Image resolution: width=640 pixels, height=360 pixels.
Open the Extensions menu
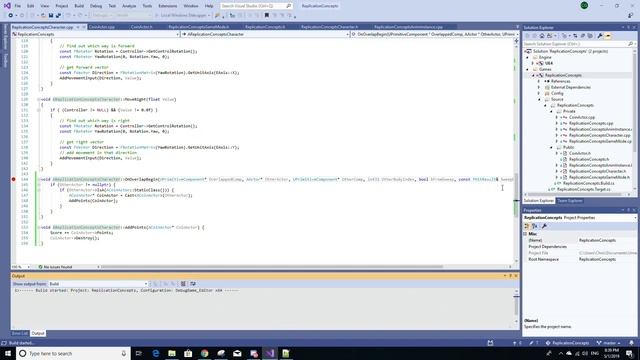[x=168, y=6]
